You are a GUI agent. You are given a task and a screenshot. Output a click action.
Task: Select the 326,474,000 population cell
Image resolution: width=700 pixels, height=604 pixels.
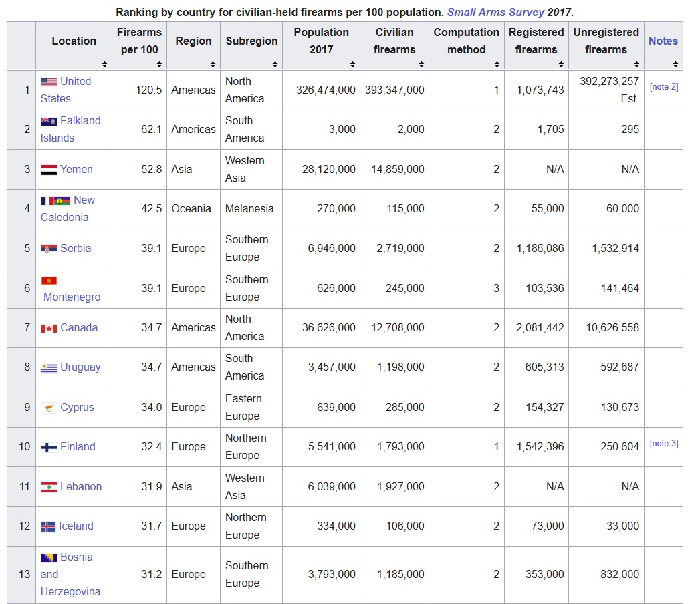[x=321, y=90]
